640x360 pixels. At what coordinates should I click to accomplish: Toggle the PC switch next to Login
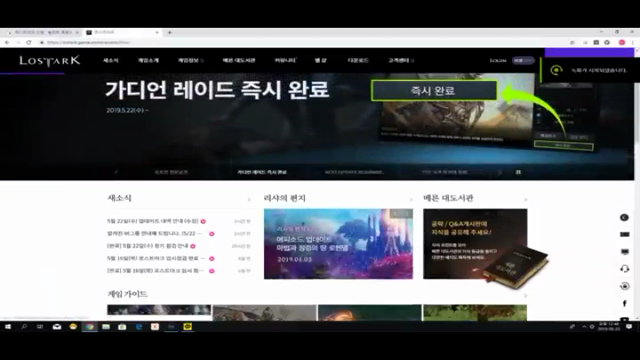(x=523, y=60)
